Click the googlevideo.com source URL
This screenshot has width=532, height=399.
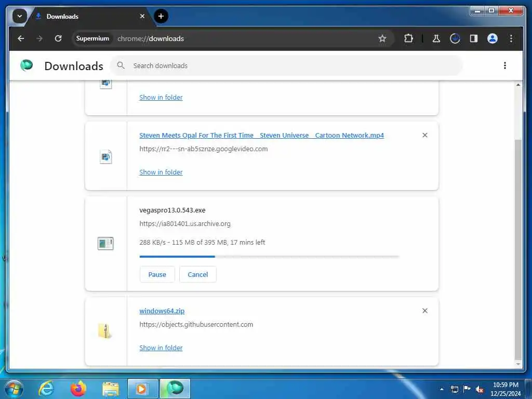click(x=203, y=149)
